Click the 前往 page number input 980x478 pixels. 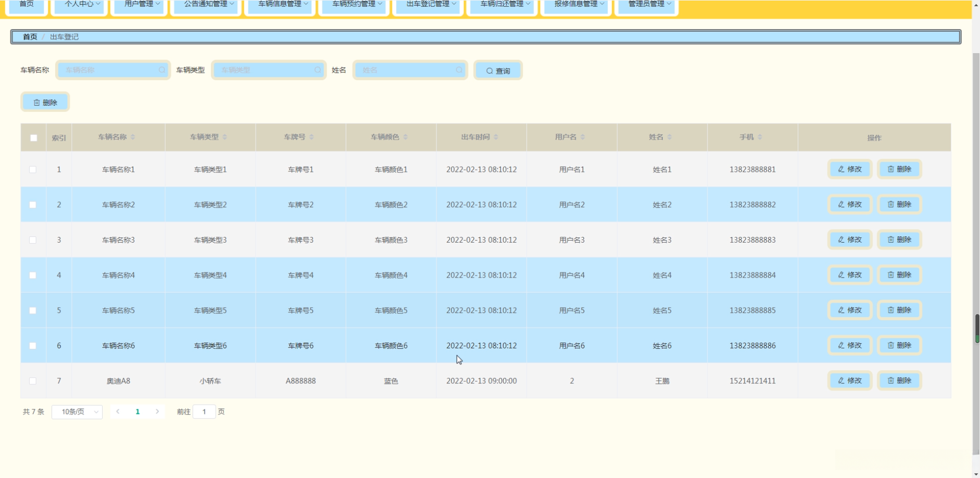coord(204,412)
